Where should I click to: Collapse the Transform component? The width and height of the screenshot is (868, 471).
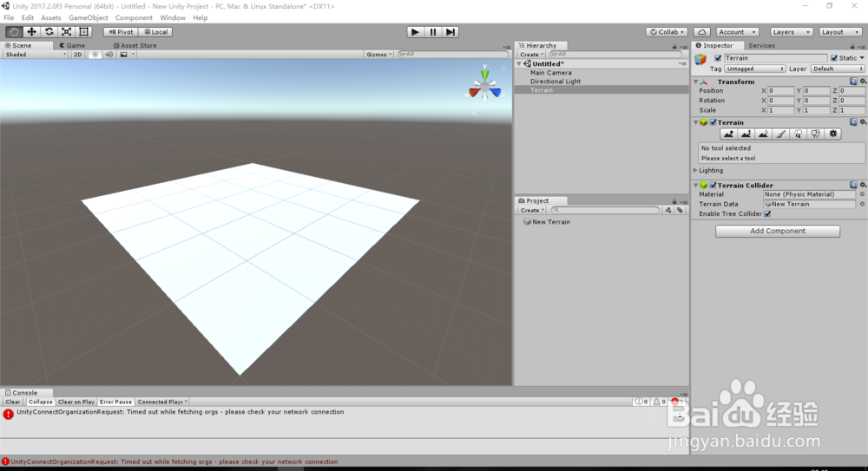coord(696,82)
